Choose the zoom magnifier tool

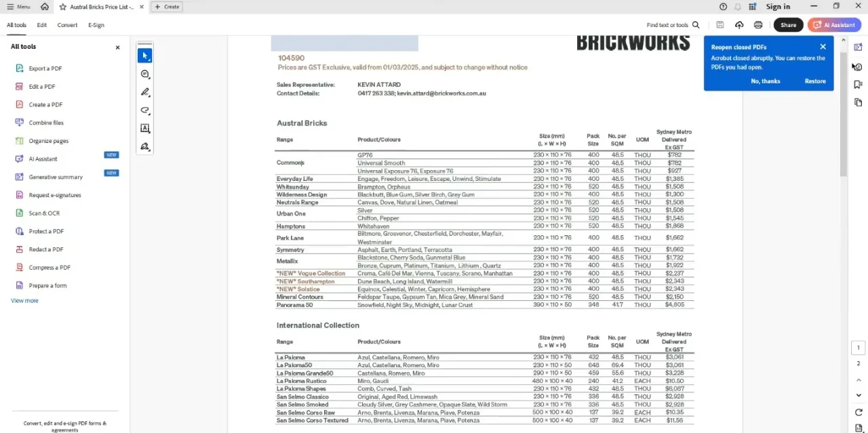tap(144, 74)
